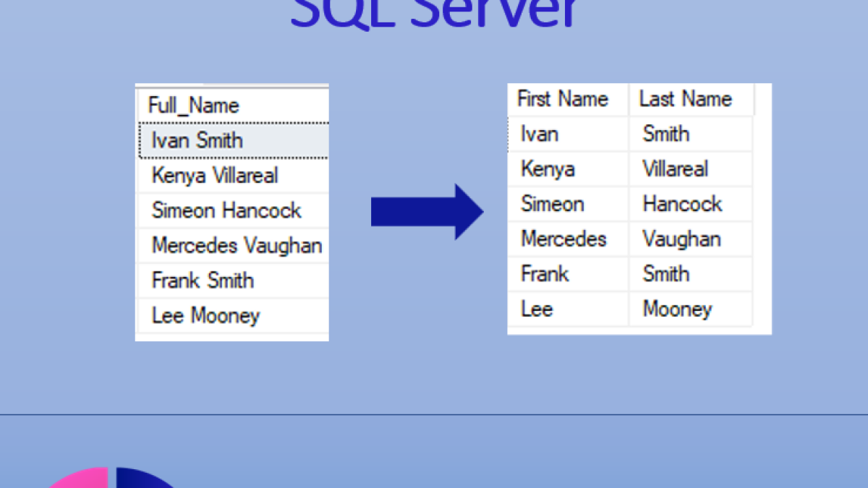Select the Full_Name column header
Viewport: 868px width, 488px height.
pyautogui.click(x=193, y=106)
